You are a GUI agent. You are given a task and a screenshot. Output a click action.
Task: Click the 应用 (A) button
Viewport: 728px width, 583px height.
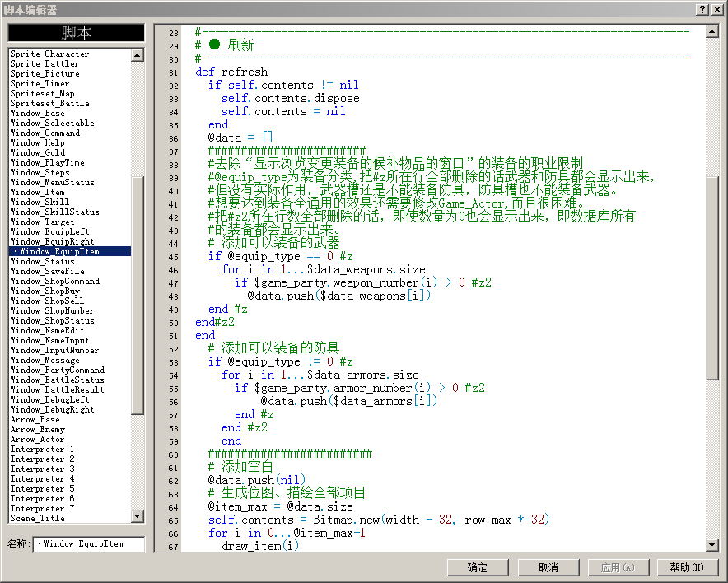tap(618, 567)
